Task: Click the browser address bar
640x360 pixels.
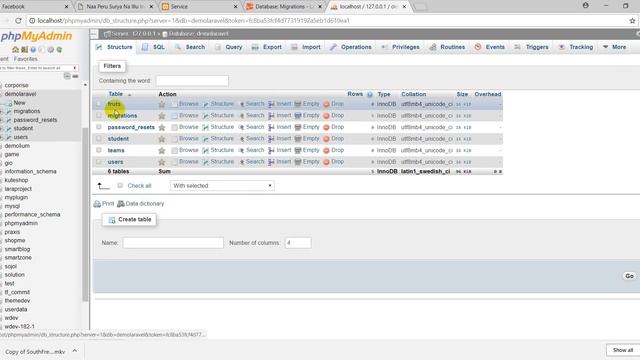Action: pyautogui.click(x=327, y=20)
